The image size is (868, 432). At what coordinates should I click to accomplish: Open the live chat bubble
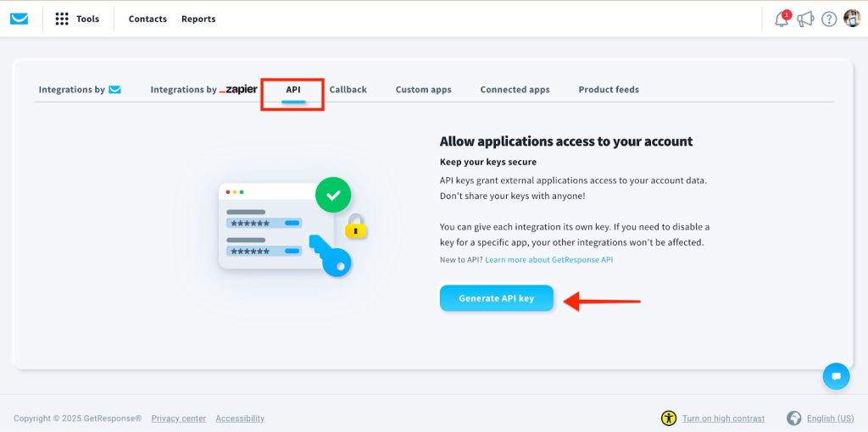[836, 376]
